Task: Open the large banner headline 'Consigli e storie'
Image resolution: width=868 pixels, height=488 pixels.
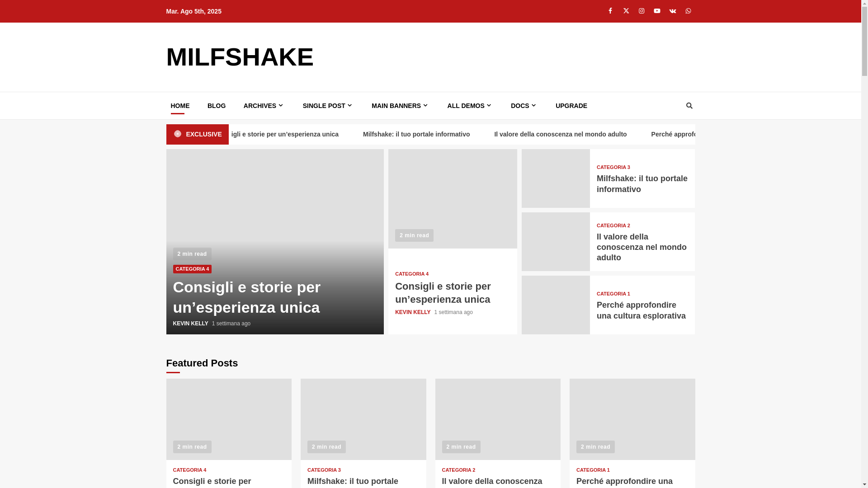Action: (x=247, y=297)
